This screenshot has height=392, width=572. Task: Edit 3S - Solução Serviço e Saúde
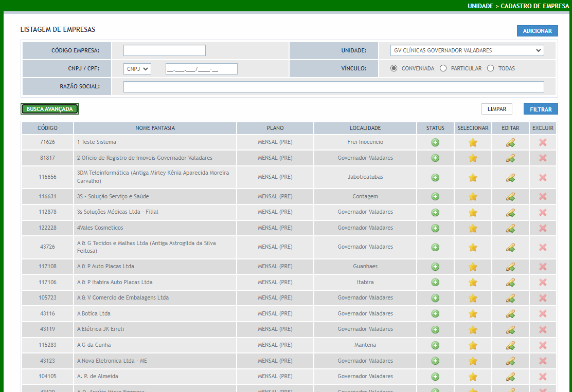pos(510,197)
